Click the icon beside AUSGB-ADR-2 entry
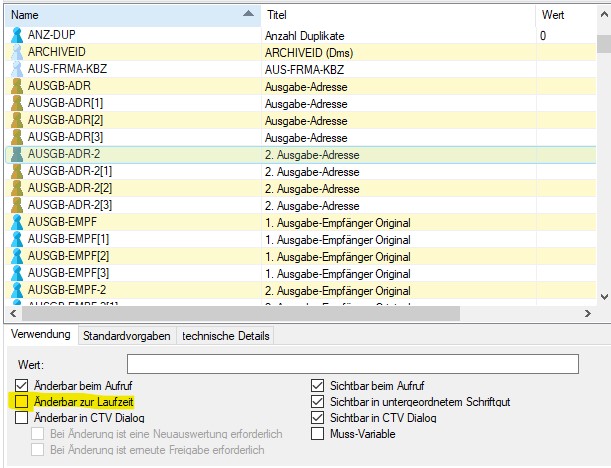Image resolution: width=611 pixels, height=468 pixels. [16, 154]
